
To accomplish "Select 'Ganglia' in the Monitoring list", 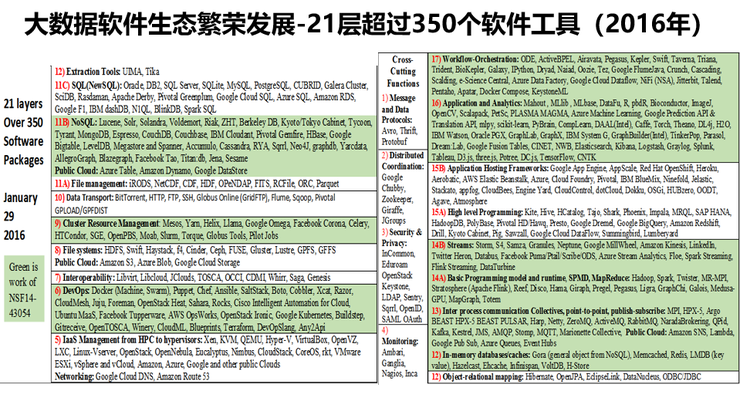I will tap(394, 363).
